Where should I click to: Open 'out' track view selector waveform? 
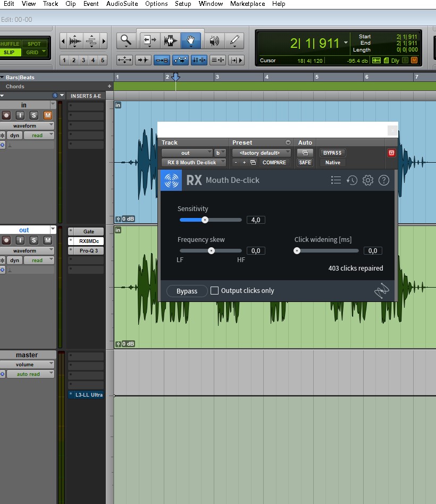coord(27,251)
